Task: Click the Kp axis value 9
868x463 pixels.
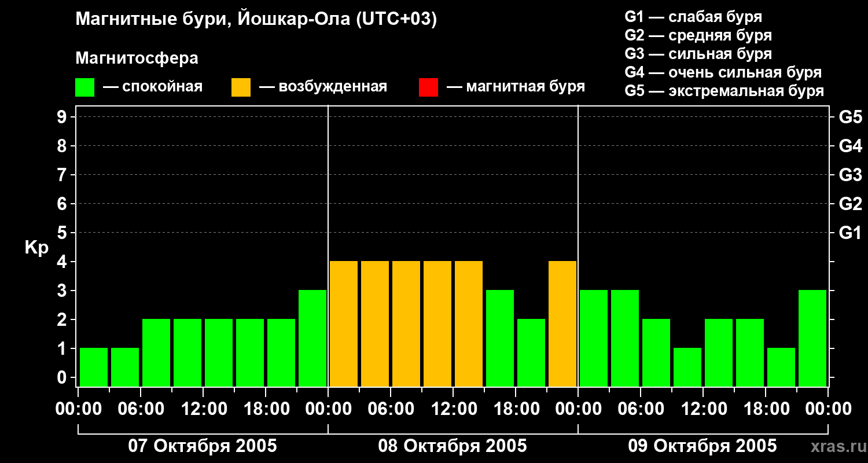Action: [63, 117]
